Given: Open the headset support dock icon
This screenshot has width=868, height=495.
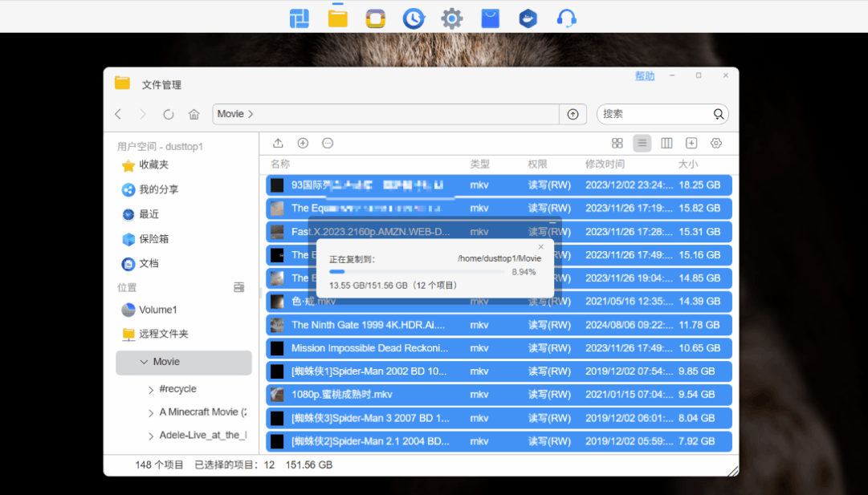Looking at the screenshot, I should click(x=566, y=18).
